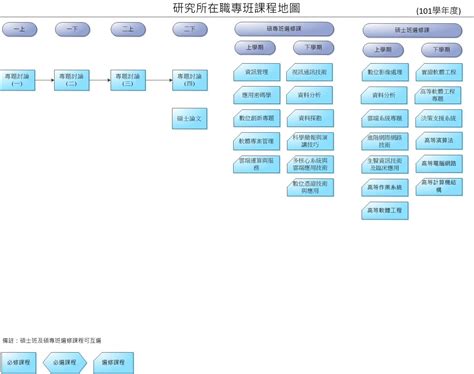
Task: Select the 碩士論文 course box
Action: [x=190, y=118]
